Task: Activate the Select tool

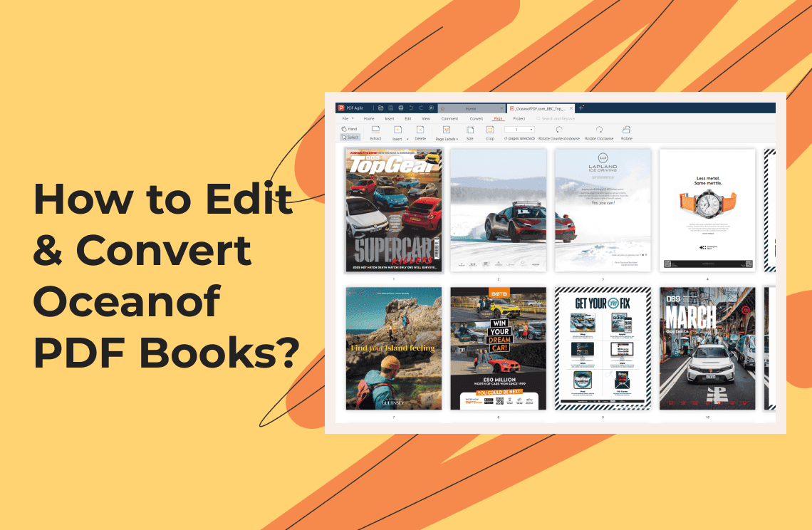Action: 350,137
